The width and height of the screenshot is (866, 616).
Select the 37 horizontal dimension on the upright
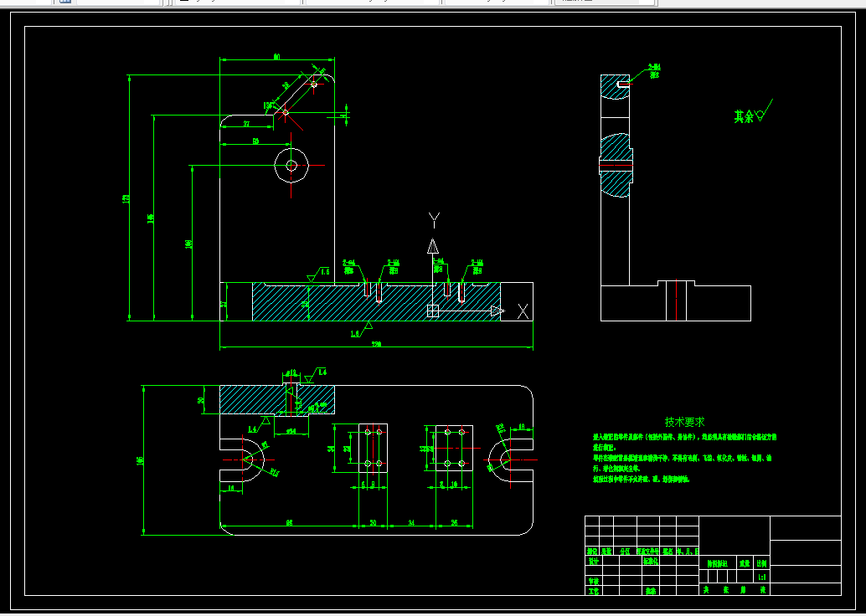click(x=246, y=124)
